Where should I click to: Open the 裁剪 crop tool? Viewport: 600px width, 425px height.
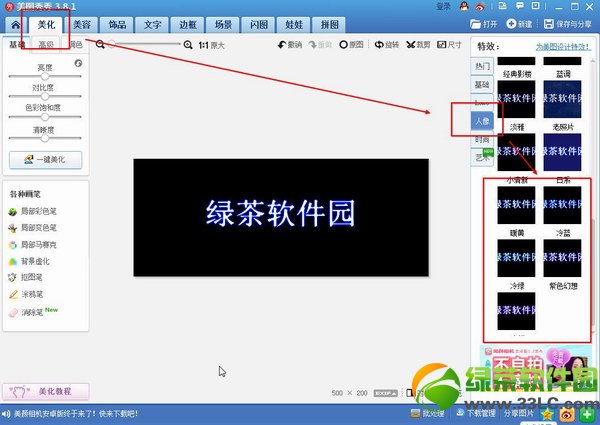(418, 45)
